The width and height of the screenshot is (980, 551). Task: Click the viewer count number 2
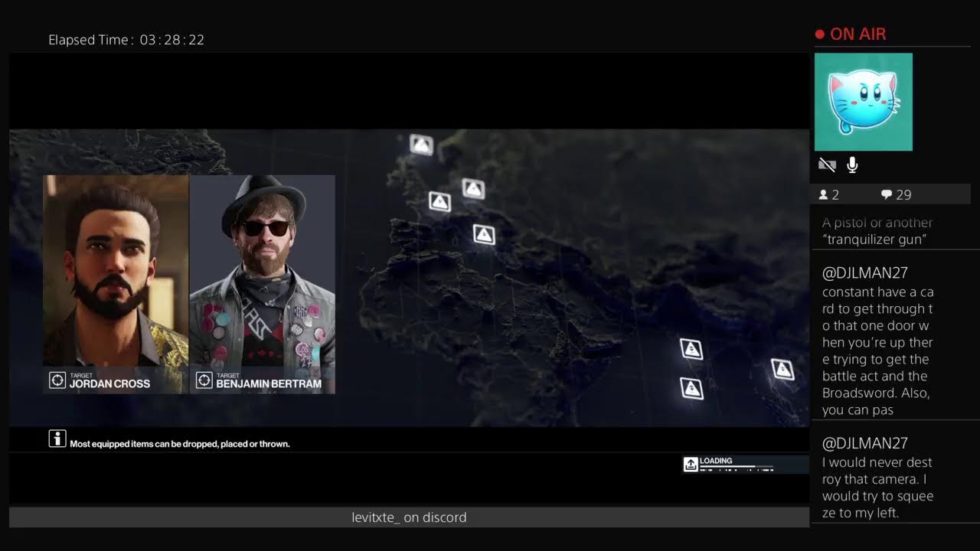pyautogui.click(x=835, y=195)
